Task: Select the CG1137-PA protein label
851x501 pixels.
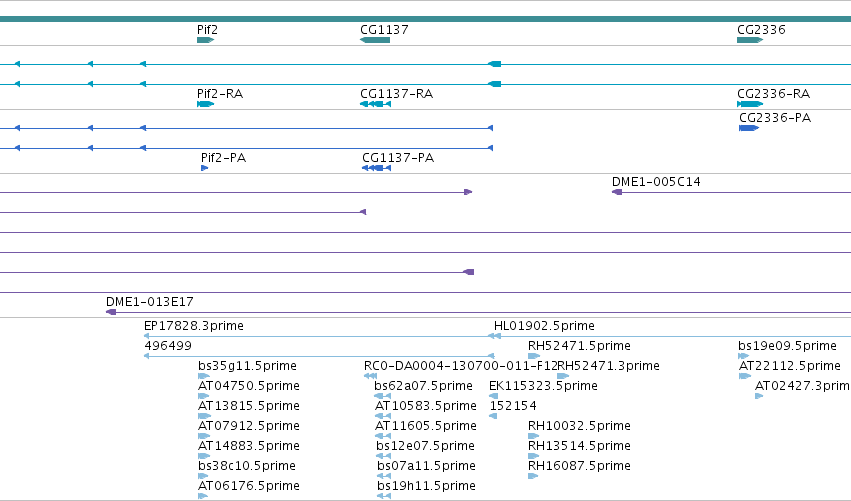Action: 398,158
